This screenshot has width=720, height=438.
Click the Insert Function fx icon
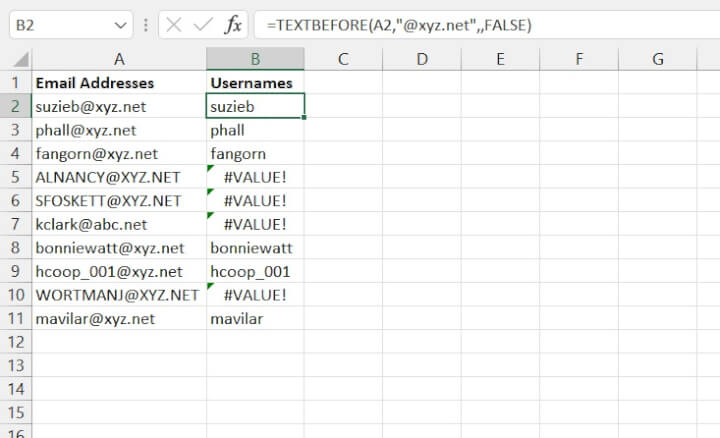coord(232,25)
